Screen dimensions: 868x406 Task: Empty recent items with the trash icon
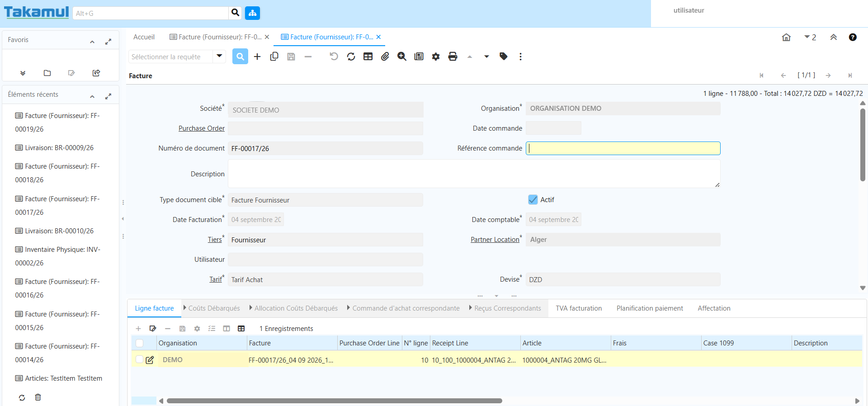(38, 397)
